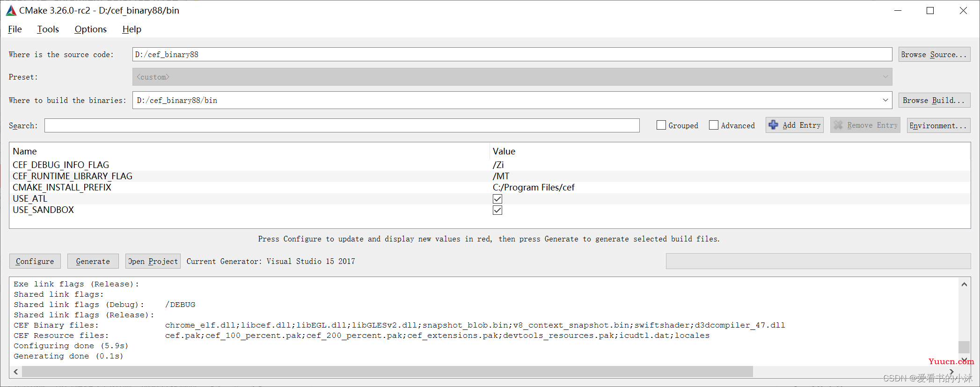The height and width of the screenshot is (387, 980).
Task: Click the horizontal scrollbar thumb in output log
Action: pos(388,372)
